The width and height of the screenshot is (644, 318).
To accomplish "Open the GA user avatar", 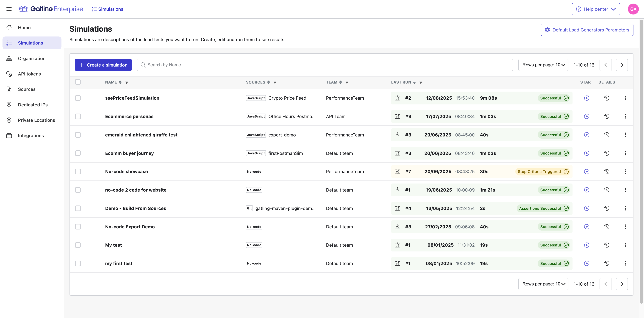I will pyautogui.click(x=633, y=9).
